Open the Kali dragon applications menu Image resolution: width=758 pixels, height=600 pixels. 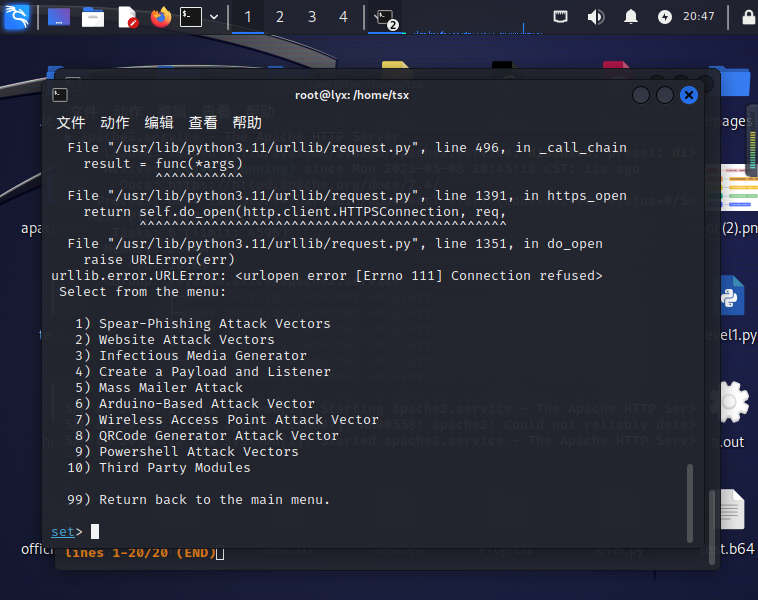point(16,16)
